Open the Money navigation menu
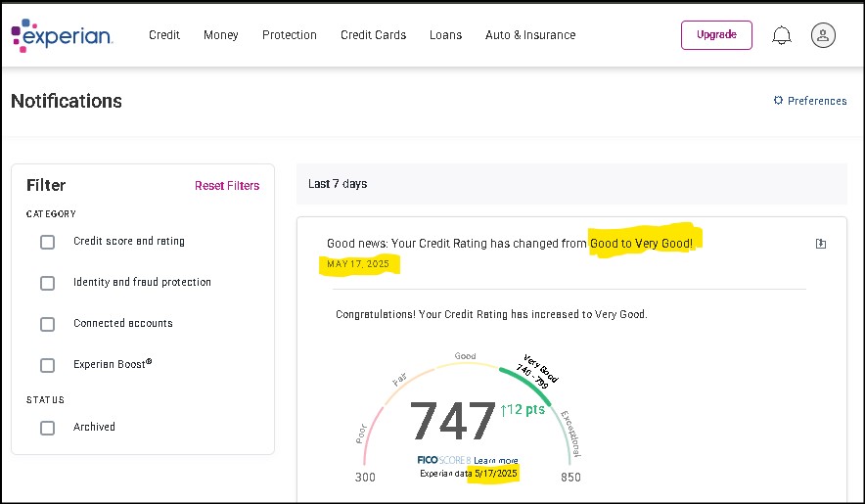The height and width of the screenshot is (504, 865). tap(221, 35)
